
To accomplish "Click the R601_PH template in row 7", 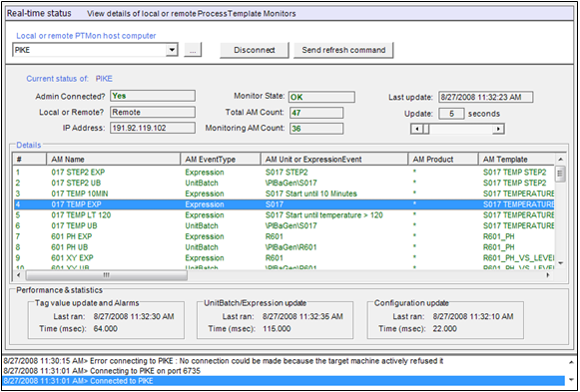I will point(498,236).
